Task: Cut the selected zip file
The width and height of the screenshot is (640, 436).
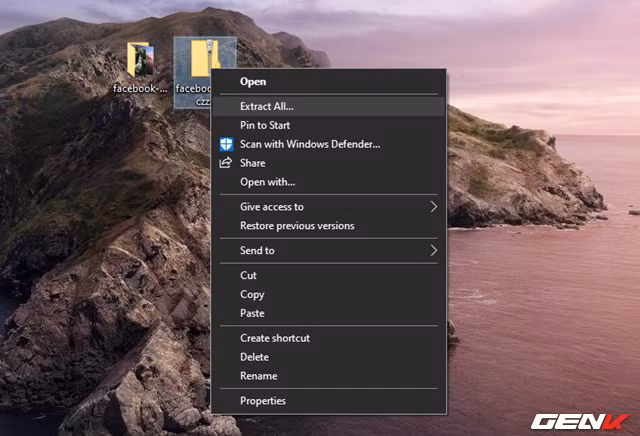Action: click(x=249, y=275)
